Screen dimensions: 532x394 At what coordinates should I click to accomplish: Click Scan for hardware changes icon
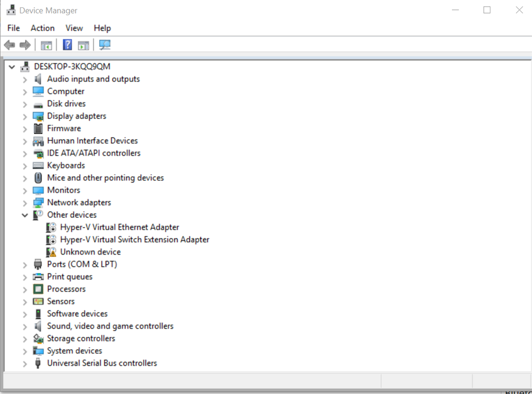[x=104, y=45]
